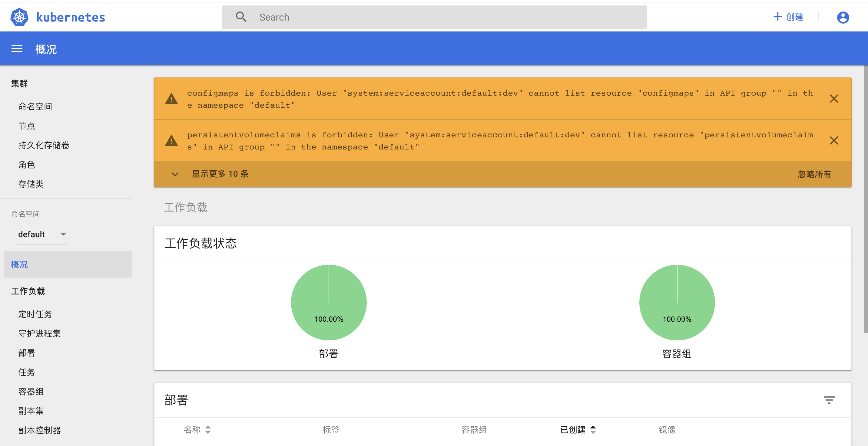Click 忽略所有 to dismiss all warnings

(814, 174)
